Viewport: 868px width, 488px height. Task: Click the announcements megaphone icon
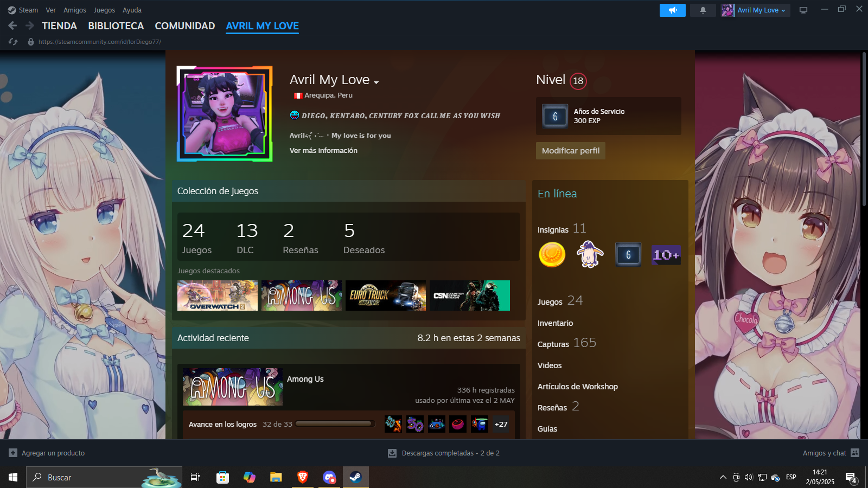672,10
